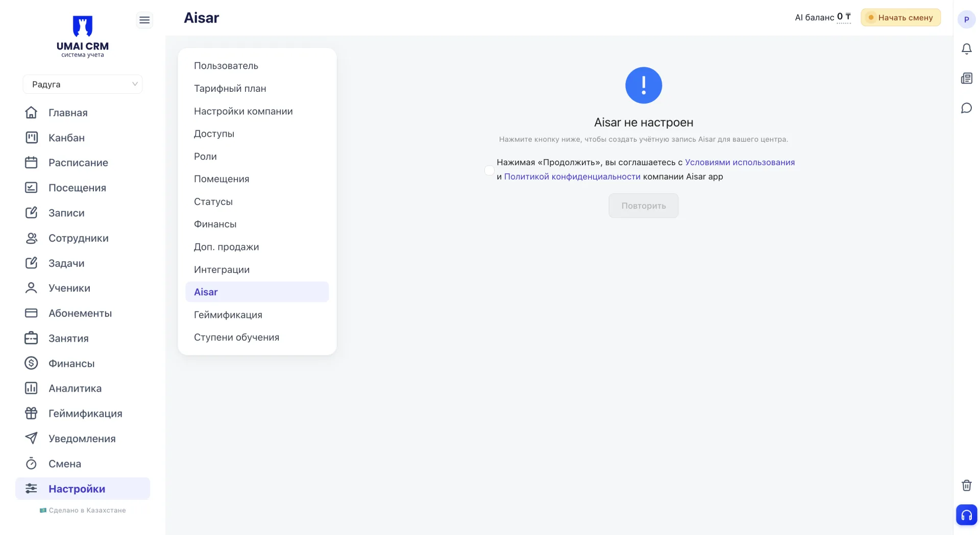Click the Уведомления paper plane icon

[x=31, y=438]
